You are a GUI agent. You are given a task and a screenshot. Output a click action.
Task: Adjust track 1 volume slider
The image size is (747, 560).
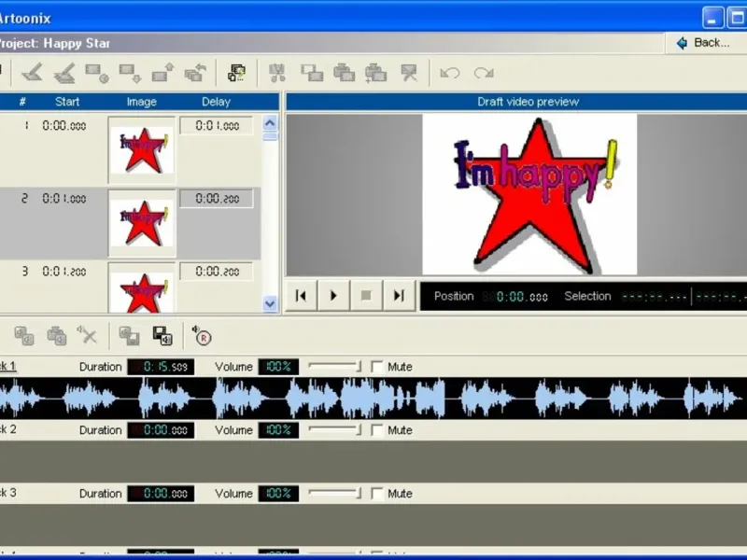click(x=334, y=367)
